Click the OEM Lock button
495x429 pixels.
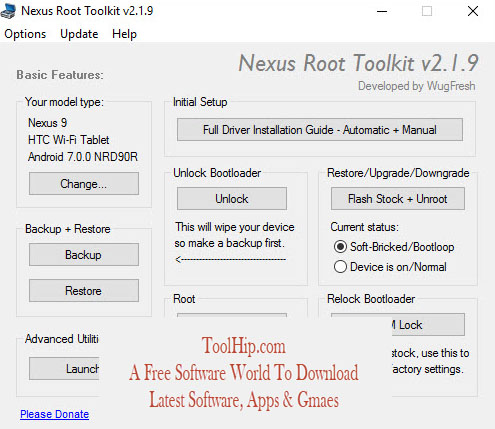(x=428, y=325)
